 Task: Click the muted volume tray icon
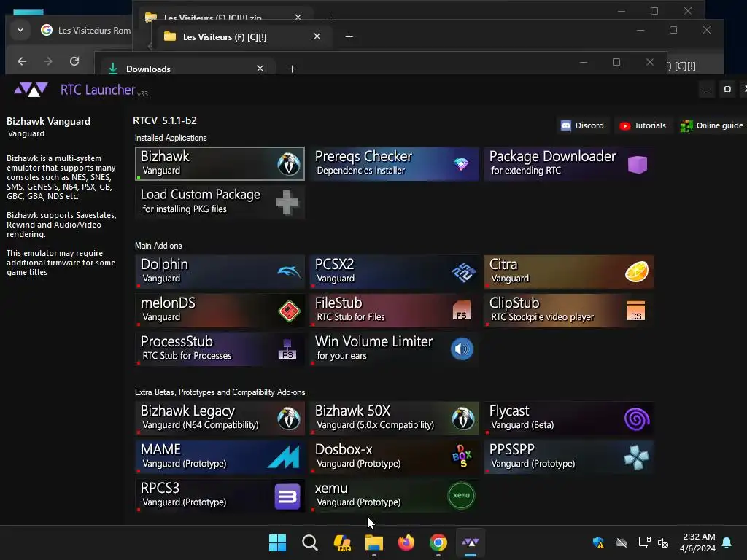tap(663, 542)
